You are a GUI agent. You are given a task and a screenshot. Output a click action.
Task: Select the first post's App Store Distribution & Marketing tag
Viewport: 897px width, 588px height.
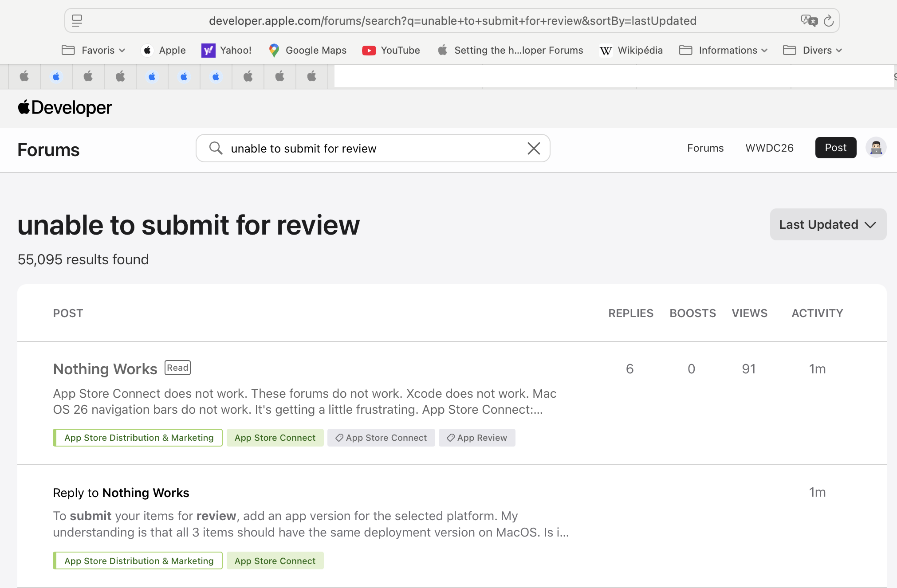pos(138,438)
